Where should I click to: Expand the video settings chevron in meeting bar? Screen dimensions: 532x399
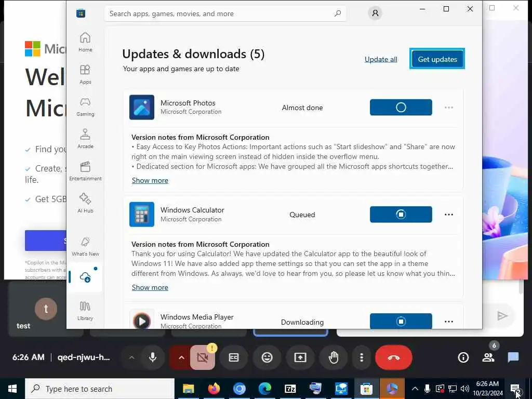coord(181,357)
